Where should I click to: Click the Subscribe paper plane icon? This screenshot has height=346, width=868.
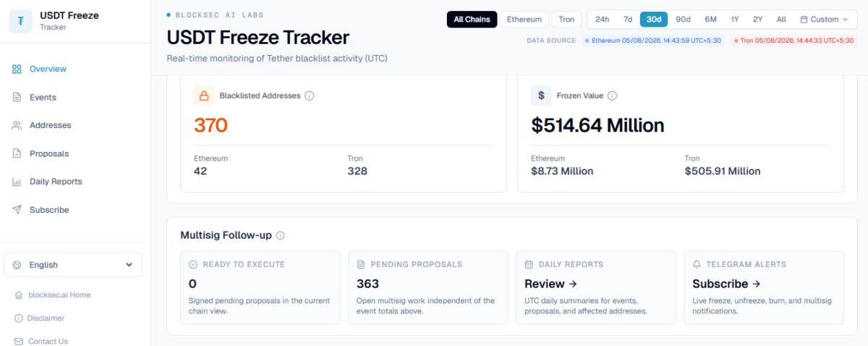(x=17, y=210)
